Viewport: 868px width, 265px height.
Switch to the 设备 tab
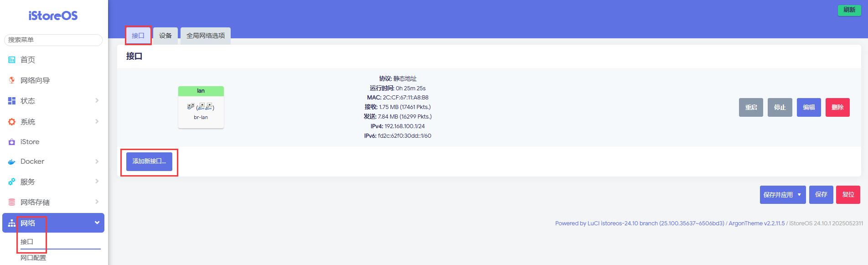pyautogui.click(x=165, y=36)
